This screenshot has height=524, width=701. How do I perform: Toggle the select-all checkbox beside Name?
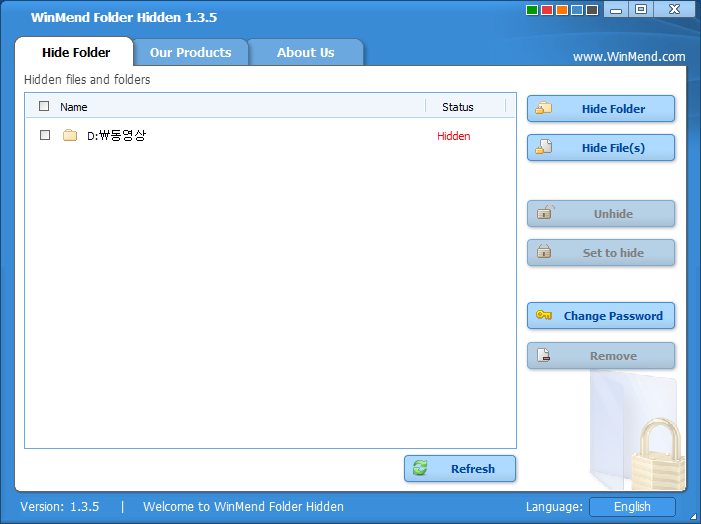44,106
